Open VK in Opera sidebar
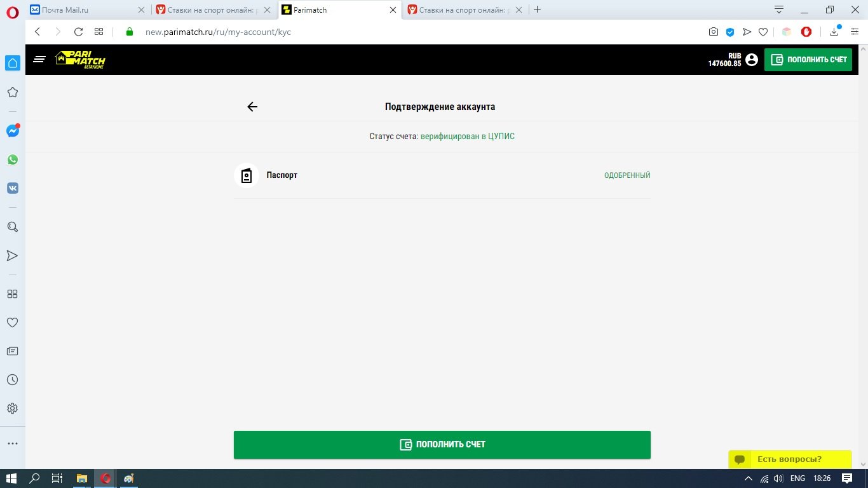 12,188
